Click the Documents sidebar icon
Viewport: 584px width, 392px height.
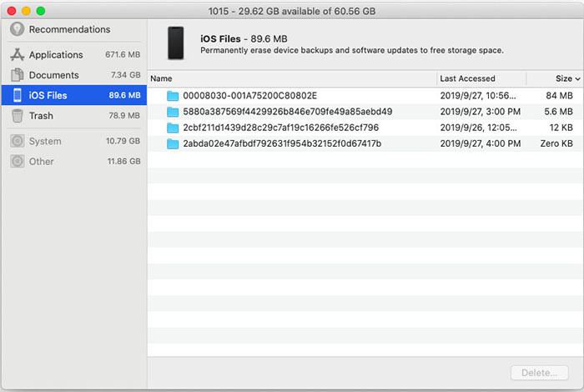tap(18, 75)
